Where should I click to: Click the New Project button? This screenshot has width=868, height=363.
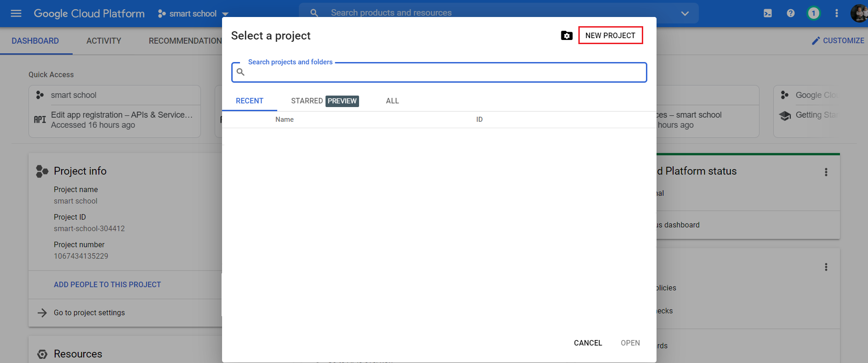click(610, 35)
